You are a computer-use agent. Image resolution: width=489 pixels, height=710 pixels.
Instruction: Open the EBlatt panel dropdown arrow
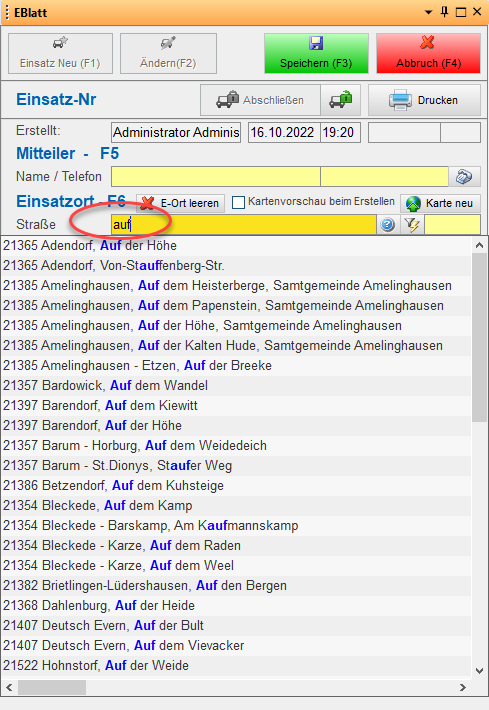pyautogui.click(x=428, y=12)
